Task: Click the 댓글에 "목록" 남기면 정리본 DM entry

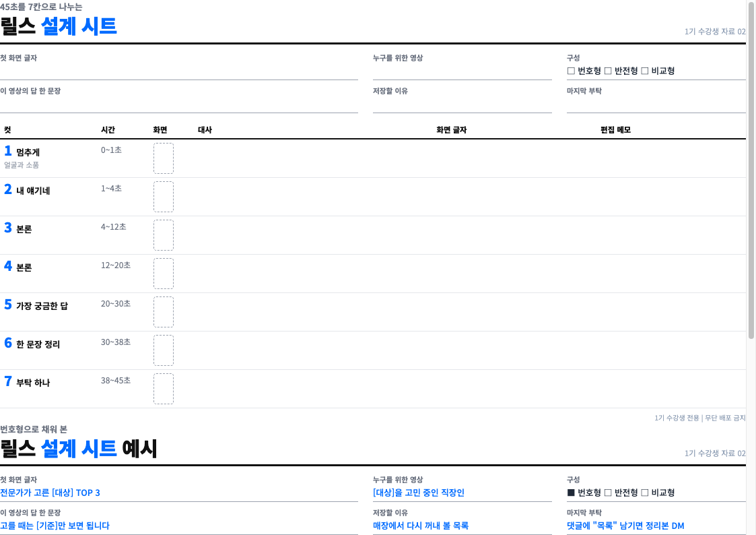Action: click(x=625, y=526)
